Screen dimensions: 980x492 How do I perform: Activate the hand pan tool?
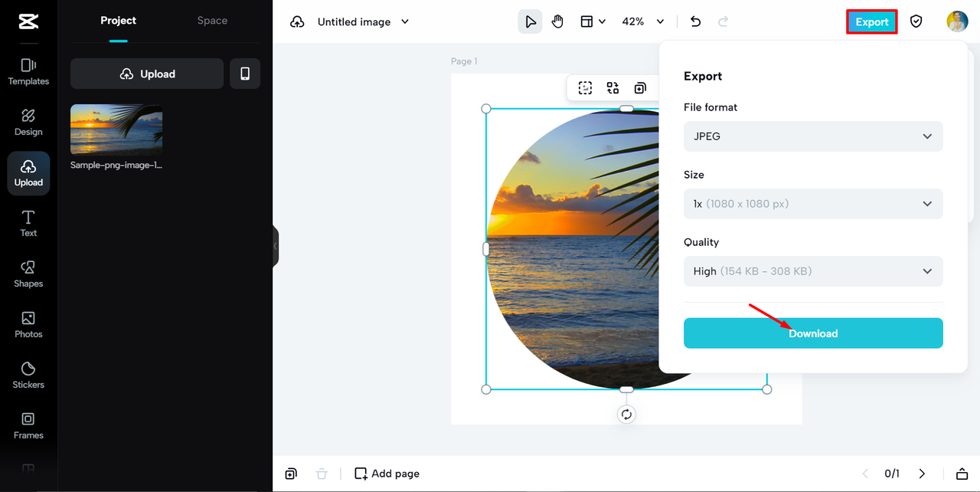pos(557,21)
